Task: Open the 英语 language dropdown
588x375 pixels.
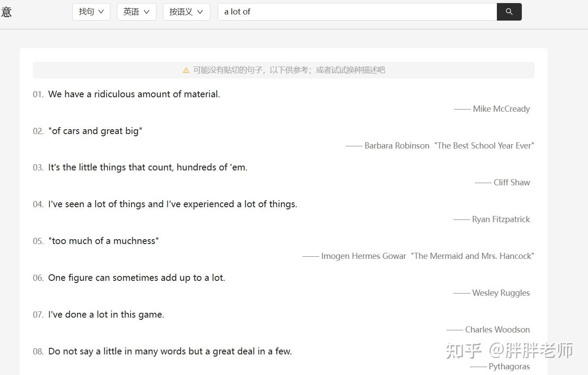Action: pyautogui.click(x=136, y=12)
